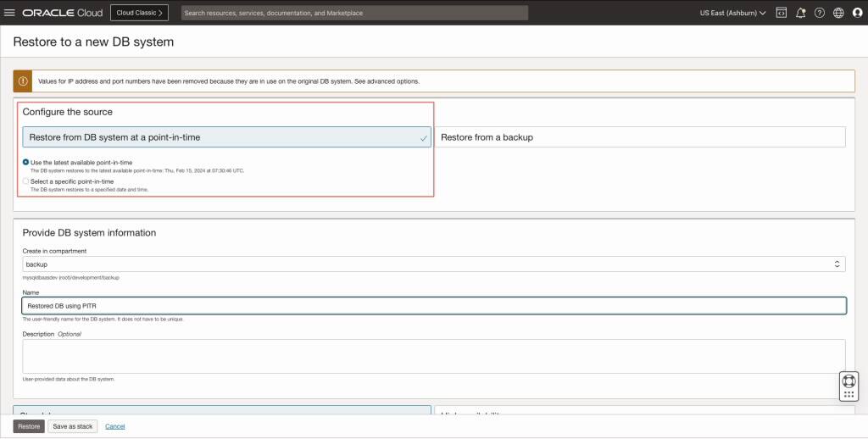
Task: Focus the search resources and services field
Action: [x=355, y=13]
